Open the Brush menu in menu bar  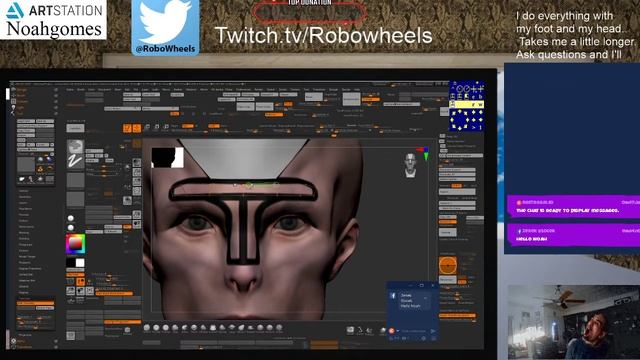tap(81, 89)
